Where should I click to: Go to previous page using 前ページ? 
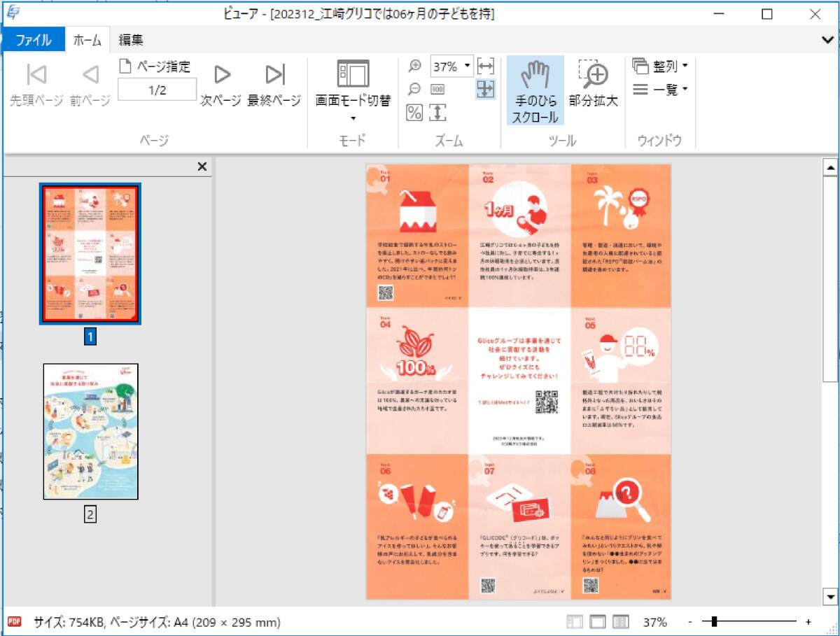[90, 85]
